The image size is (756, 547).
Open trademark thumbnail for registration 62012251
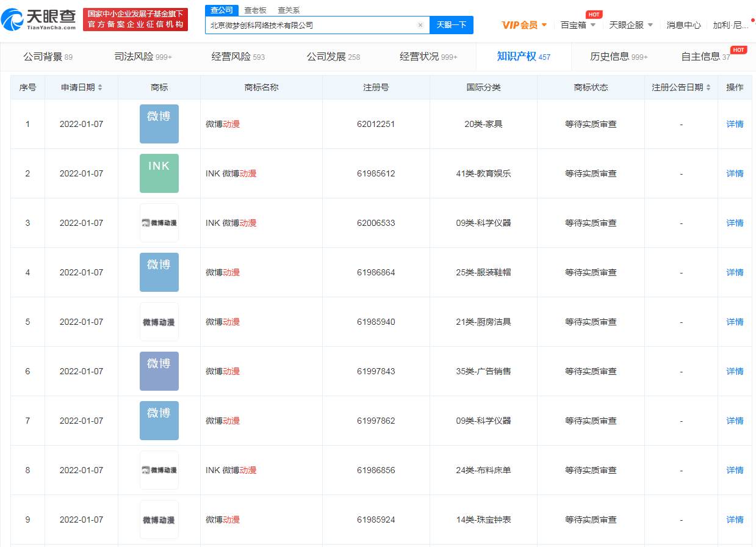click(159, 124)
